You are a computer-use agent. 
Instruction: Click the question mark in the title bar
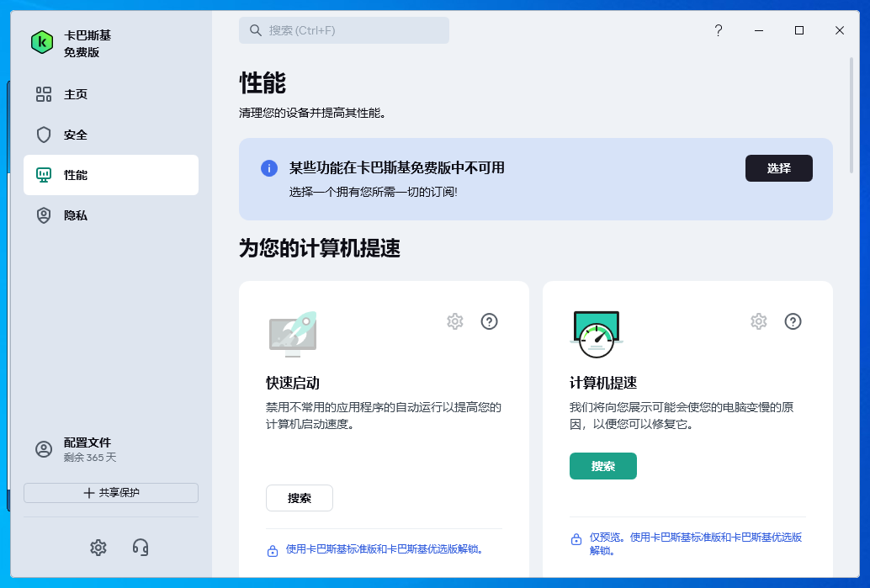pos(718,30)
